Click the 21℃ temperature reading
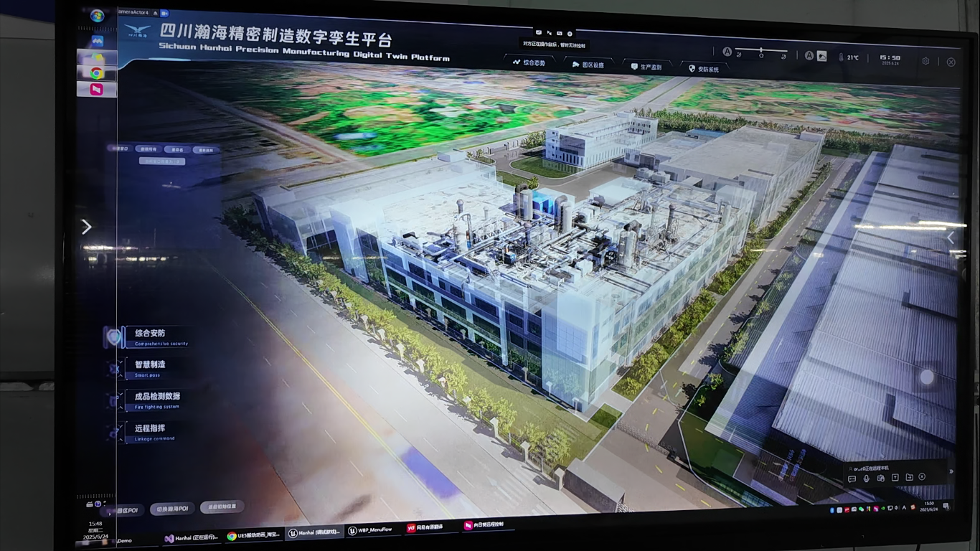Screen dimensions: 980x551 (852, 57)
